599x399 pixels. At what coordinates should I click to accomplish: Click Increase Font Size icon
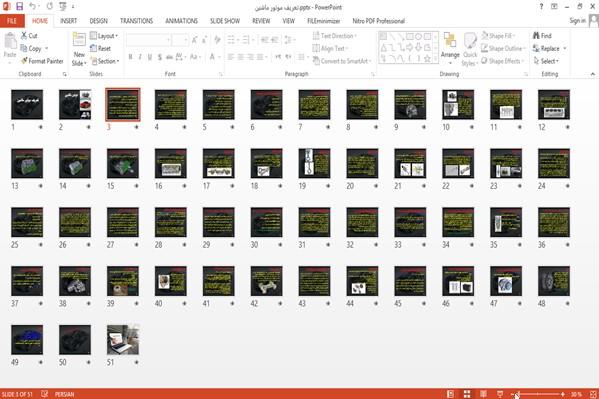194,40
